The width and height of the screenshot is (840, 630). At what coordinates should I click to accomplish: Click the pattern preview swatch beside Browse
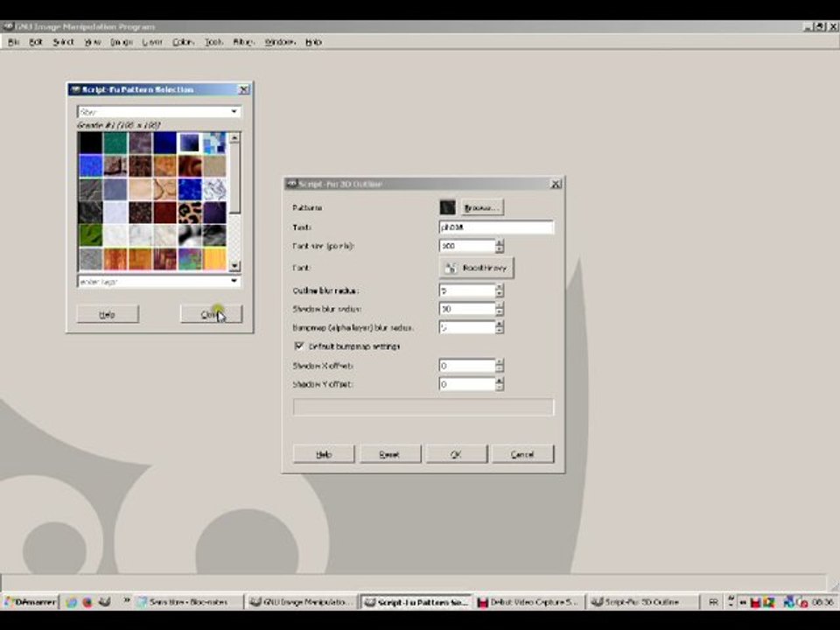point(447,207)
